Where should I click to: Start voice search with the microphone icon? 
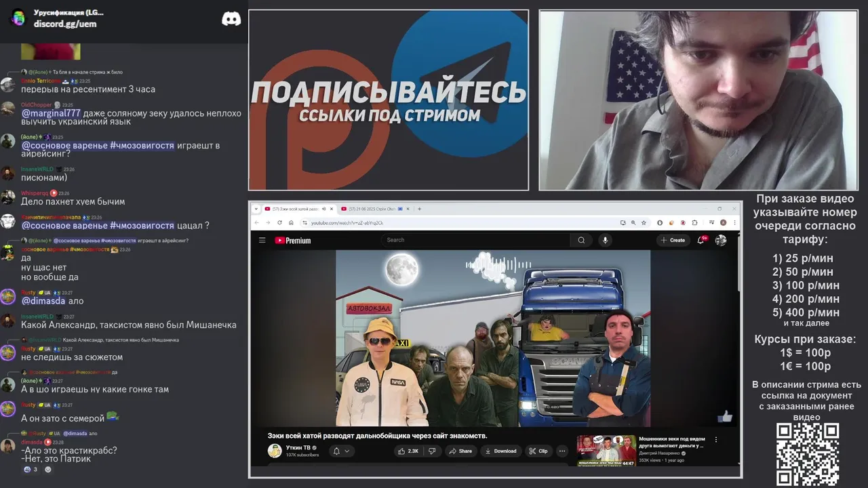coord(606,240)
